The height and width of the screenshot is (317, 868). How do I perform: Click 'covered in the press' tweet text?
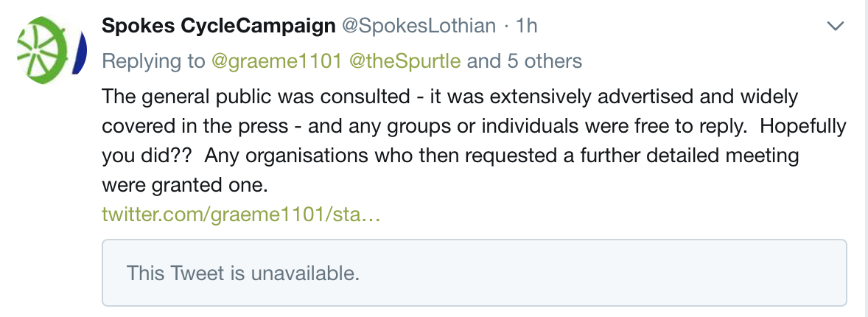195,126
